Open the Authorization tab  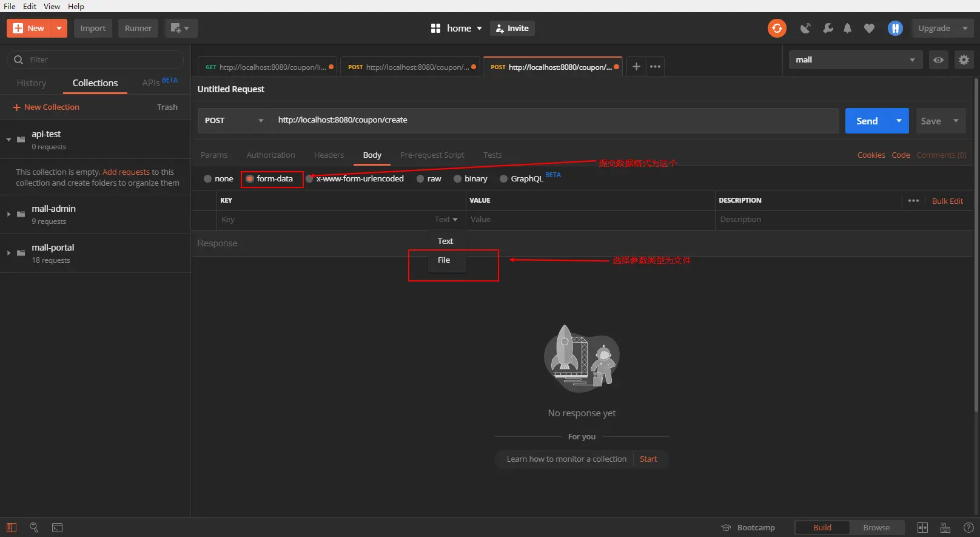270,155
